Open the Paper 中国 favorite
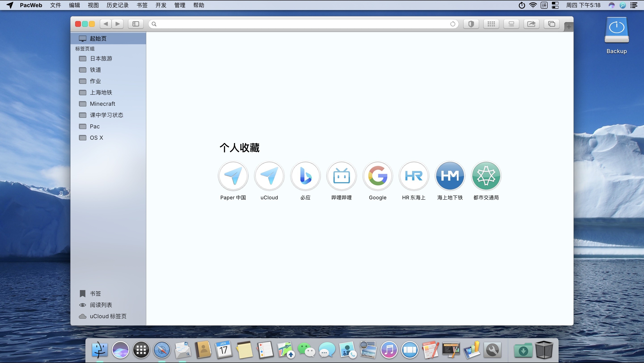The height and width of the screenshot is (363, 644). point(233,176)
